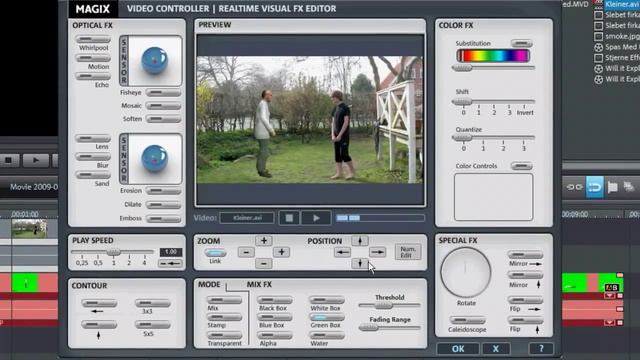Select the Mix mode

click(224, 301)
